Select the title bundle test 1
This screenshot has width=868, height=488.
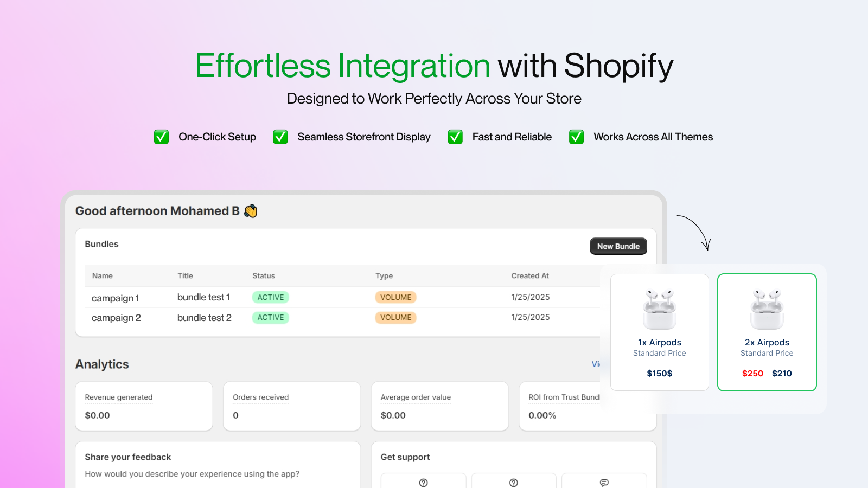(203, 297)
